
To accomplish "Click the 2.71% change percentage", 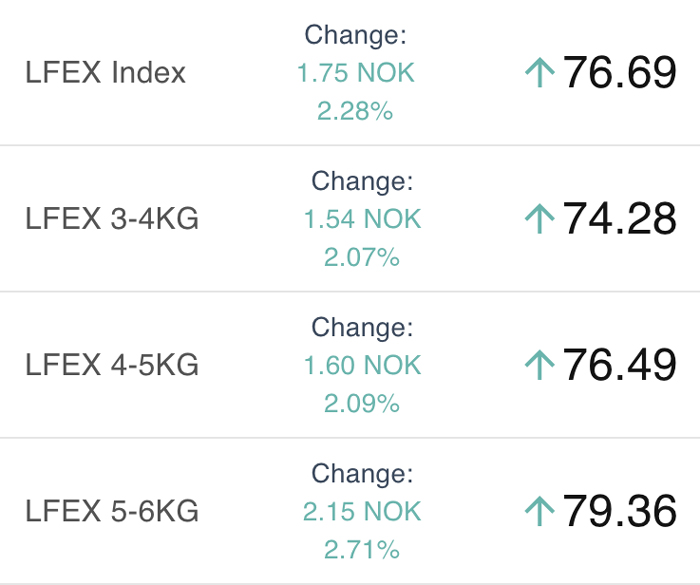I will click(x=362, y=549).
